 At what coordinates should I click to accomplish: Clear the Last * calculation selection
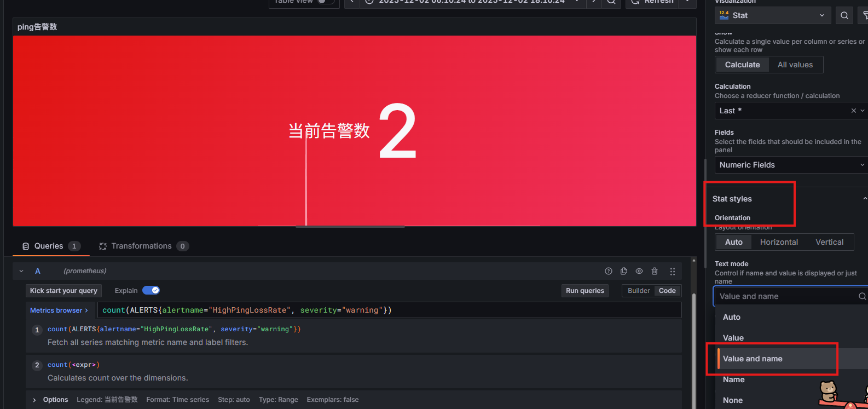[853, 111]
